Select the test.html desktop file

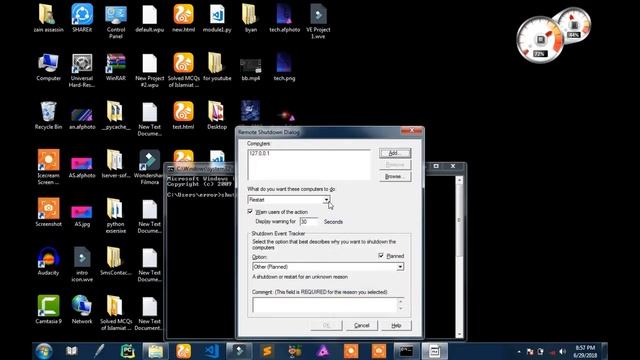click(183, 115)
